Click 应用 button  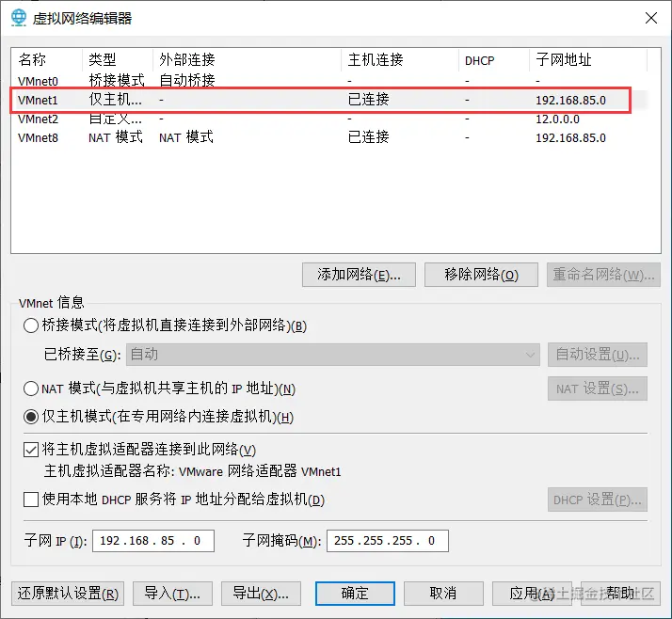tap(532, 594)
